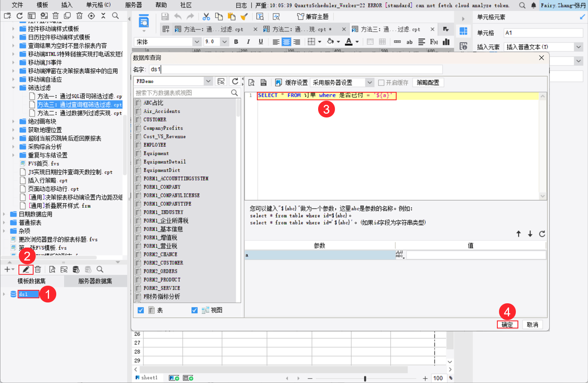Viewport: 588px width, 383px height.
Task: Toggle the 开启缓存 checkbox
Action: [381, 83]
